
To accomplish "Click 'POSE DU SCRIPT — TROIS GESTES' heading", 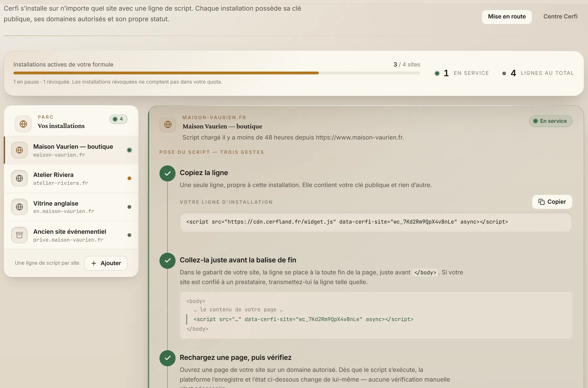I will click(211, 152).
